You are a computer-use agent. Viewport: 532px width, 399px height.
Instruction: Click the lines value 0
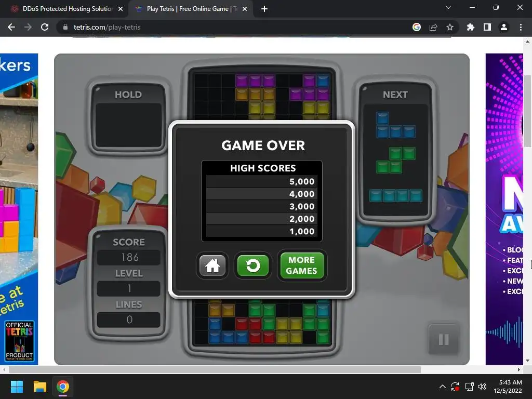(x=129, y=320)
